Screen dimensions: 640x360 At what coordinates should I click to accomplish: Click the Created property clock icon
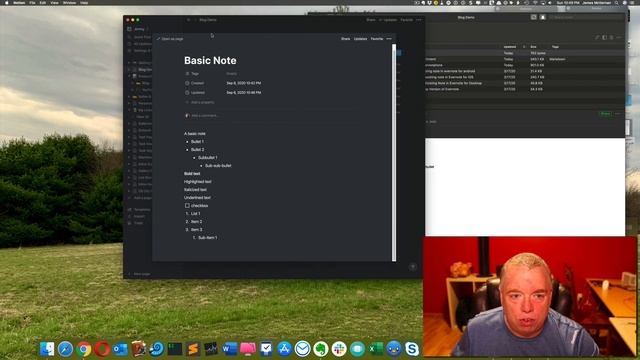(x=187, y=83)
